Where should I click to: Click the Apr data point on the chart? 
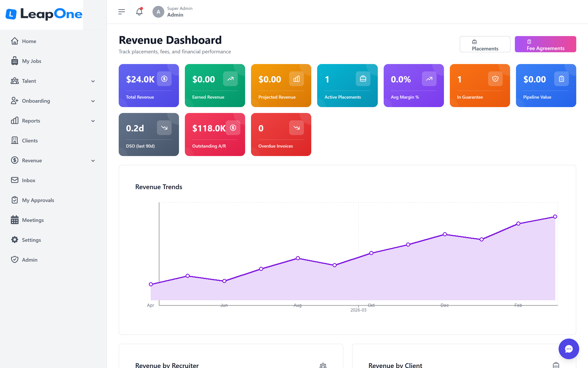[x=151, y=284]
